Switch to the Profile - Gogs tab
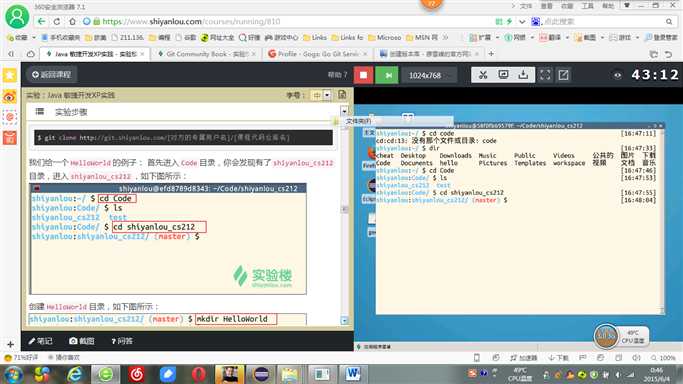Image resolution: width=683 pixels, height=384 pixels. (x=318, y=54)
